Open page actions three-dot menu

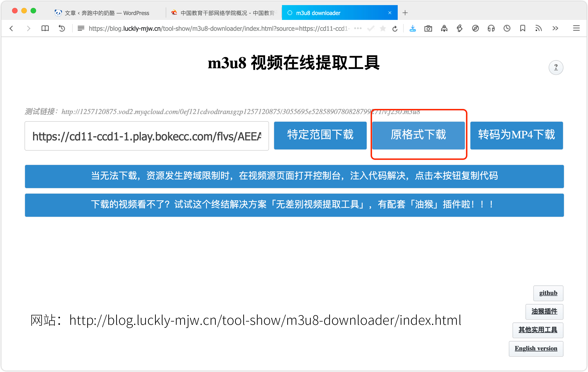point(358,28)
